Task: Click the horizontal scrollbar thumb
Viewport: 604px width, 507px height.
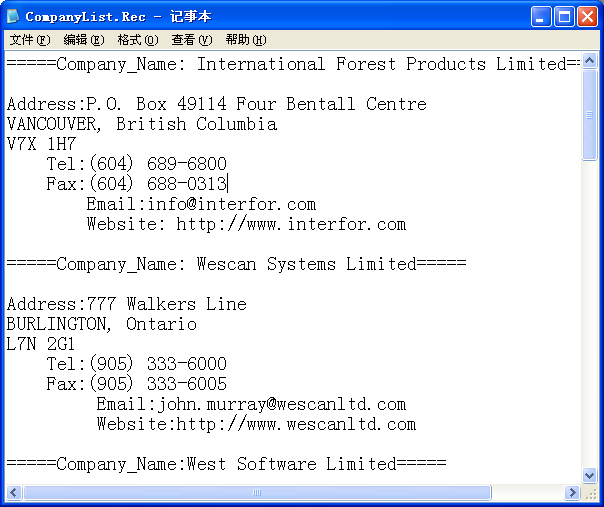Action: [257, 493]
